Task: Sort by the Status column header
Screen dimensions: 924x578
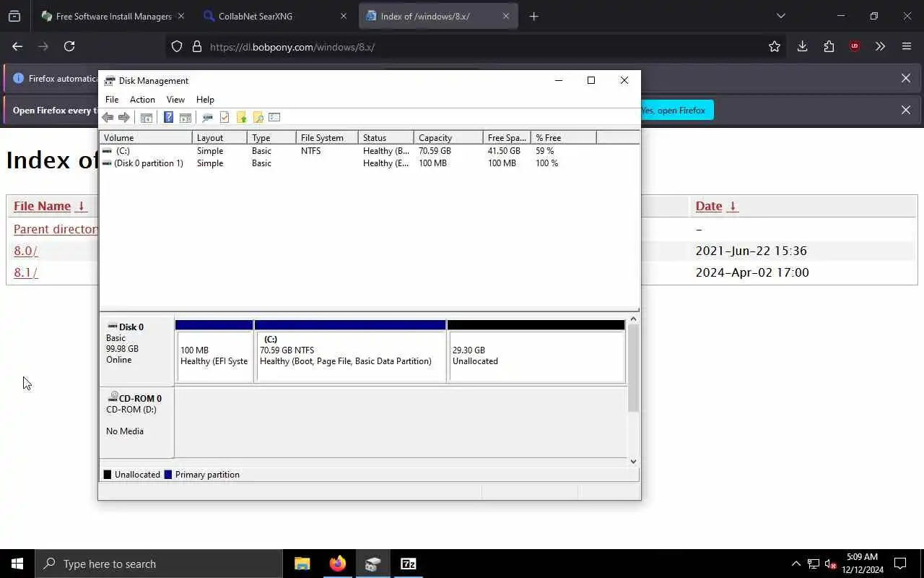Action: 386,137
